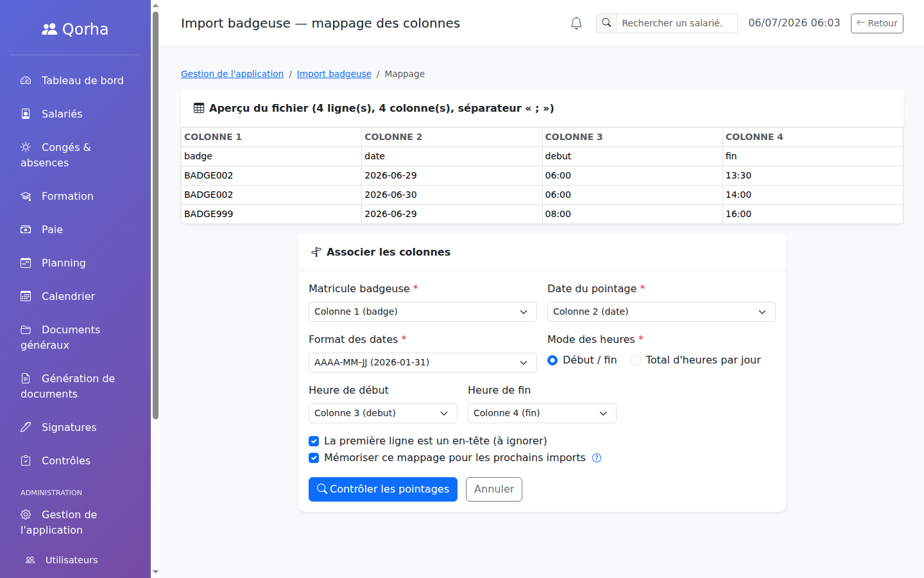Click the signpost icon beside Associer les colonnes

point(316,252)
